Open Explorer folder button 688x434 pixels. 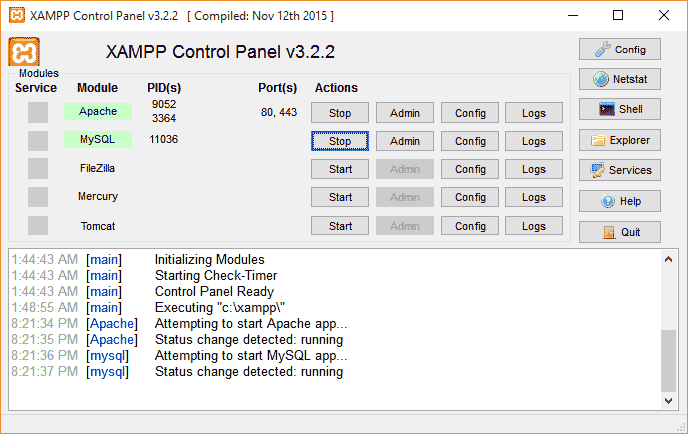click(620, 140)
